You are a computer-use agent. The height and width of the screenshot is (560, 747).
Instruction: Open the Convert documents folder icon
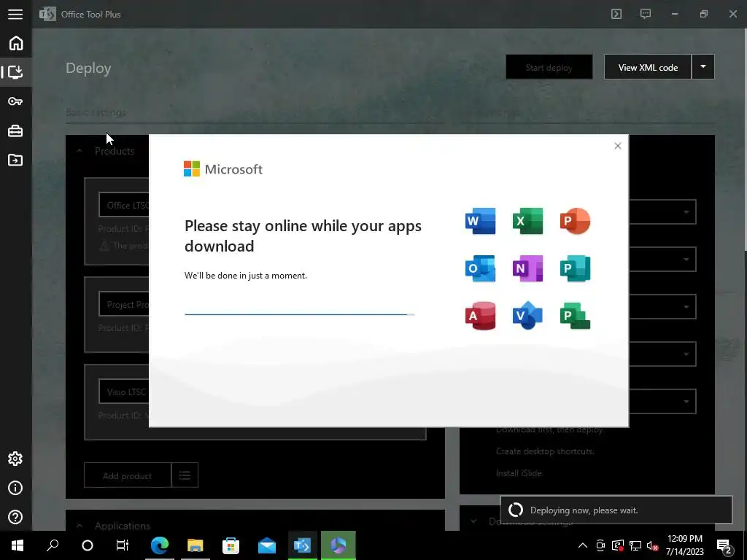pyautogui.click(x=16, y=160)
